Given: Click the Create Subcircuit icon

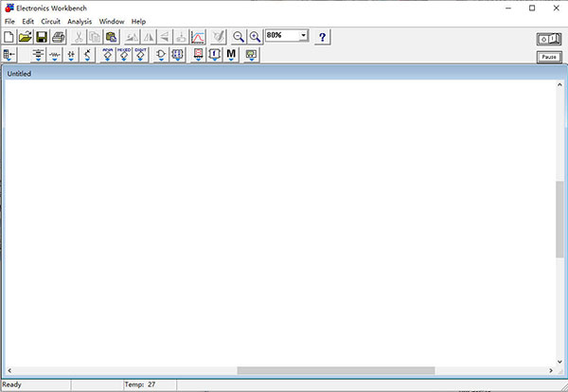Looking at the screenshot, I should 181,37.
